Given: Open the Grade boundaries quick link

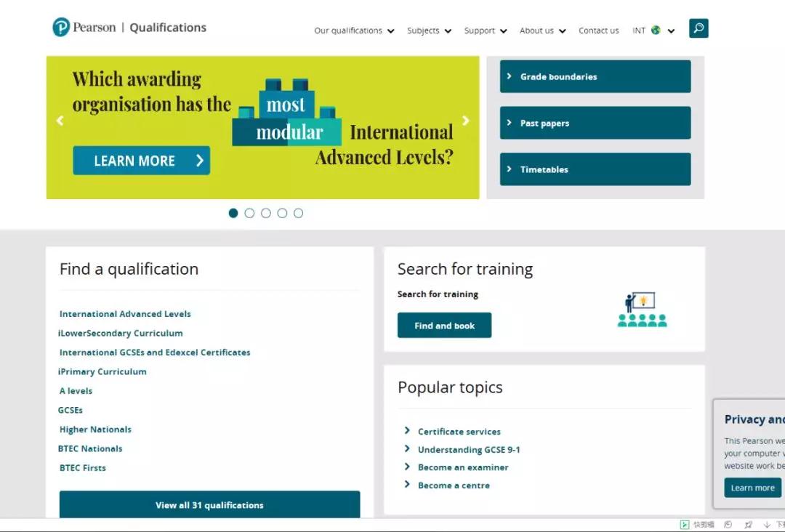Looking at the screenshot, I should pos(595,76).
